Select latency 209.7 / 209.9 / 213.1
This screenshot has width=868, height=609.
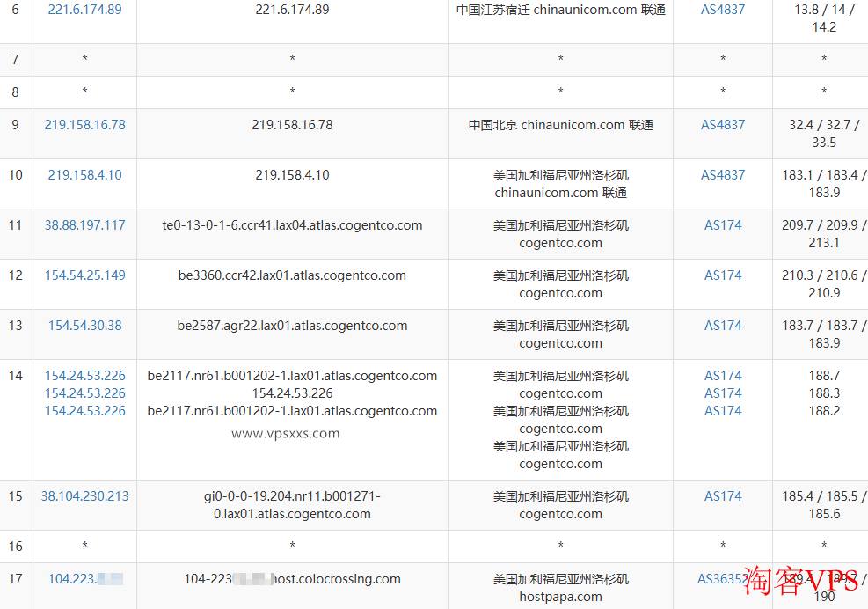824,234
